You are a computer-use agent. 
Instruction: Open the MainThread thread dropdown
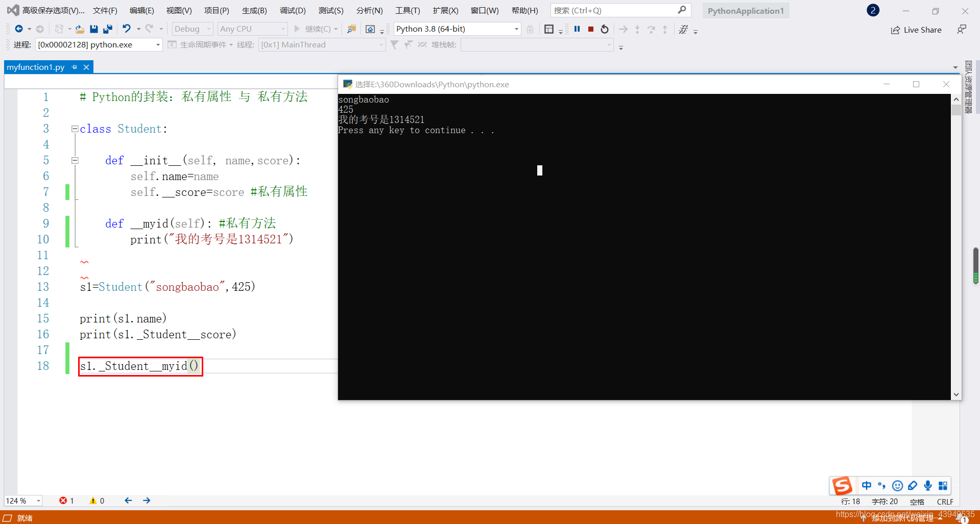click(322, 45)
